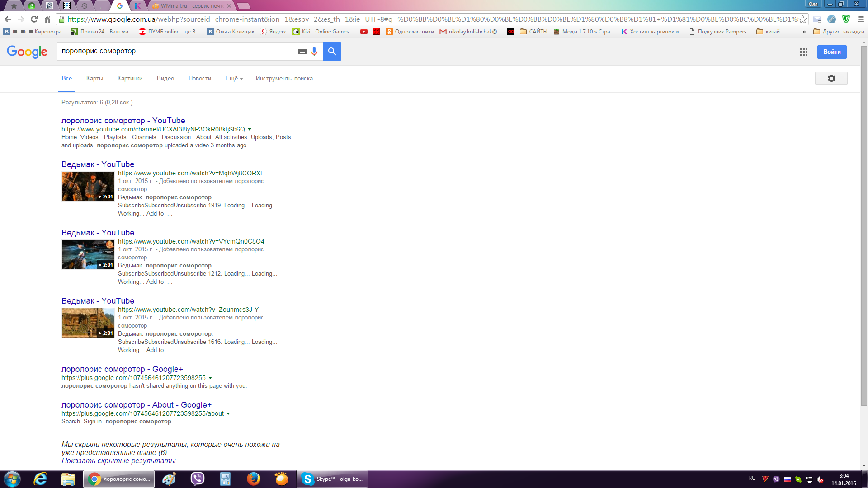Switch to the pink K icon tab
Viewport: 868px width, 488px height.
(x=137, y=6)
